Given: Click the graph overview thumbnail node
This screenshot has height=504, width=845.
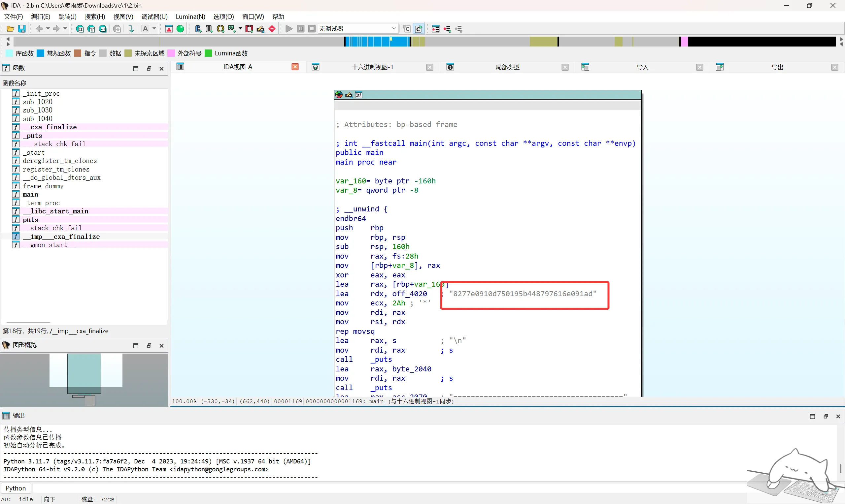Looking at the screenshot, I should (x=84, y=374).
